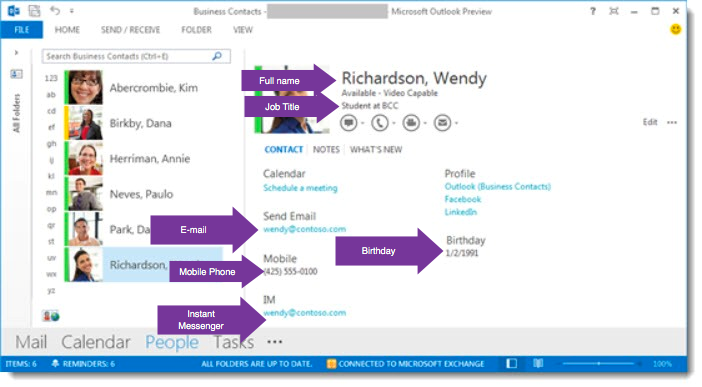Switch to the NOTES tab
The image size is (702, 387).
click(326, 150)
